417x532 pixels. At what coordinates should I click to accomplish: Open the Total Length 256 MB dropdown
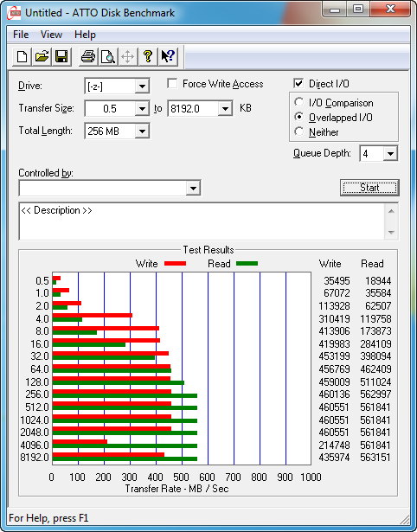142,131
